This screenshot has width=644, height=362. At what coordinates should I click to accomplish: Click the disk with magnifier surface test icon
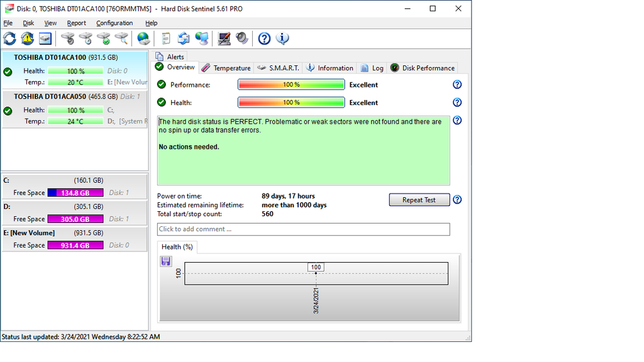pyautogui.click(x=121, y=38)
